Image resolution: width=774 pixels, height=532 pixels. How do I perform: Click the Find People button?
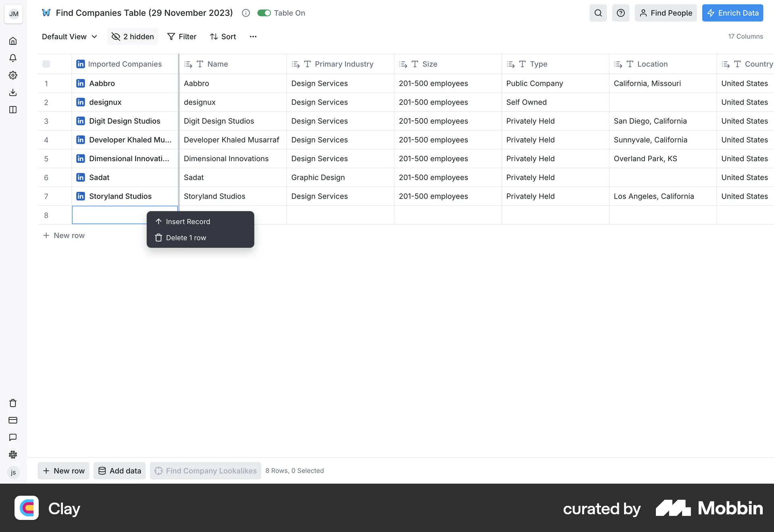coord(666,13)
